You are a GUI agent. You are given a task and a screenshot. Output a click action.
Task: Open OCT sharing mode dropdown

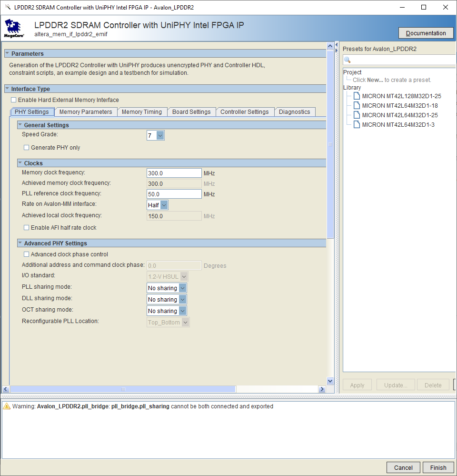tap(182, 311)
